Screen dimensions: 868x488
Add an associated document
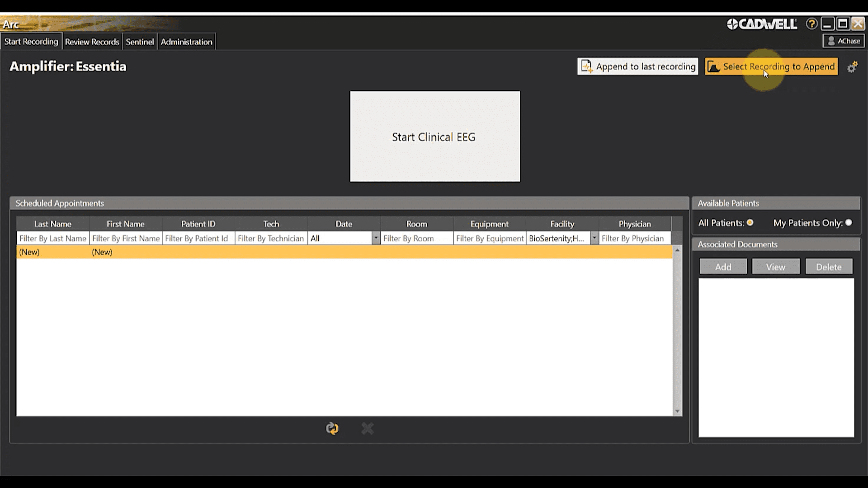click(722, 267)
